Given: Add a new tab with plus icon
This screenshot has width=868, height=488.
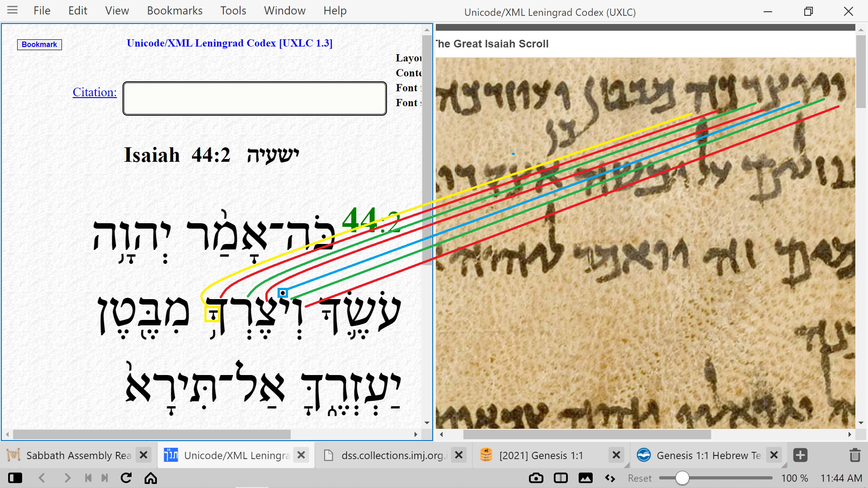Looking at the screenshot, I should click(x=800, y=455).
